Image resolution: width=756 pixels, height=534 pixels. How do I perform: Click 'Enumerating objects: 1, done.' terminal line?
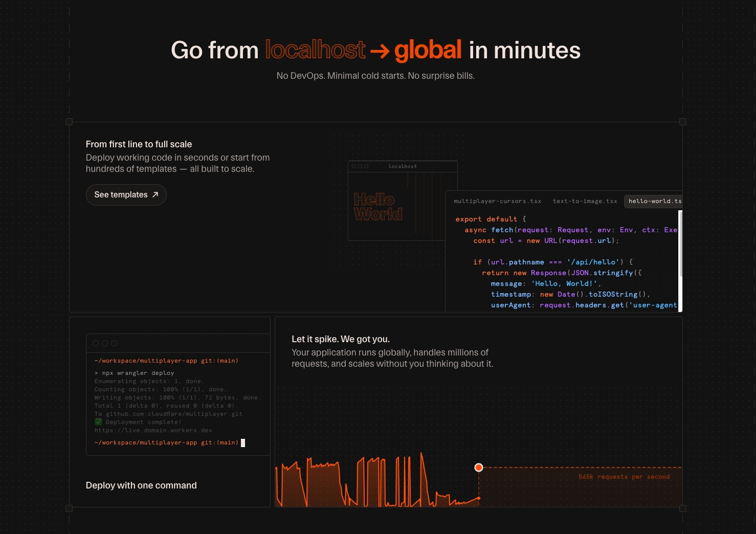point(149,381)
